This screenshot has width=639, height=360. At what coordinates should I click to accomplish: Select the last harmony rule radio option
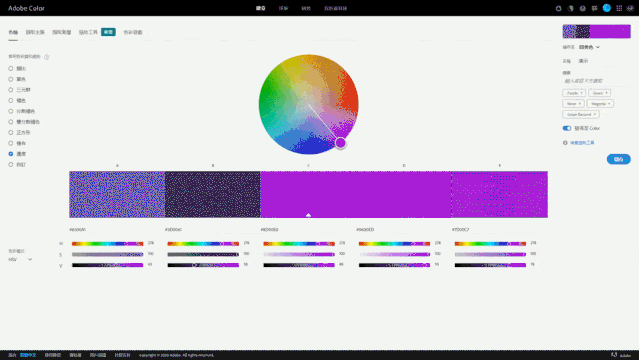pos(11,165)
